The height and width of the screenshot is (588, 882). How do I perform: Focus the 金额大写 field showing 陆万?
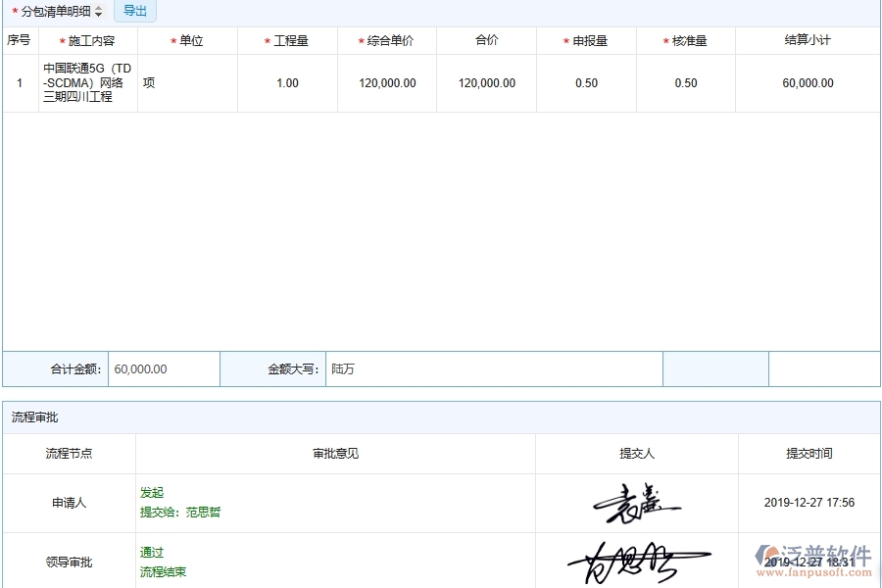click(494, 369)
